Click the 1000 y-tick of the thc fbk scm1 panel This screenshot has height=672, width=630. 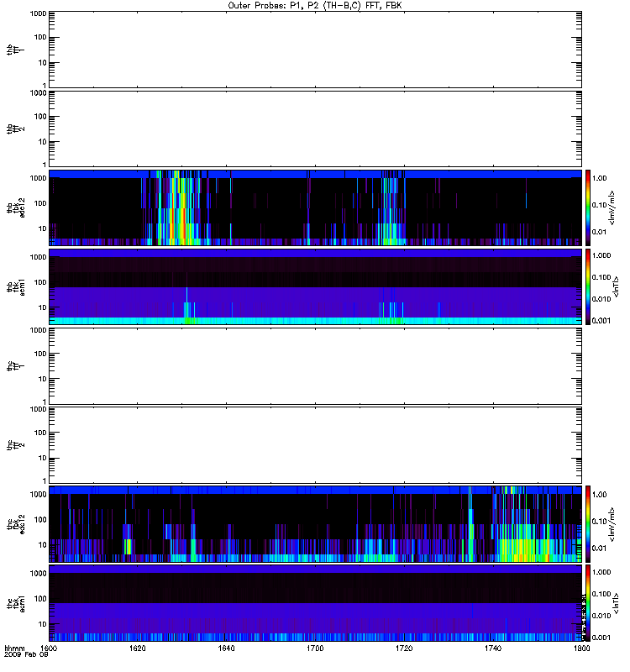tap(38, 573)
